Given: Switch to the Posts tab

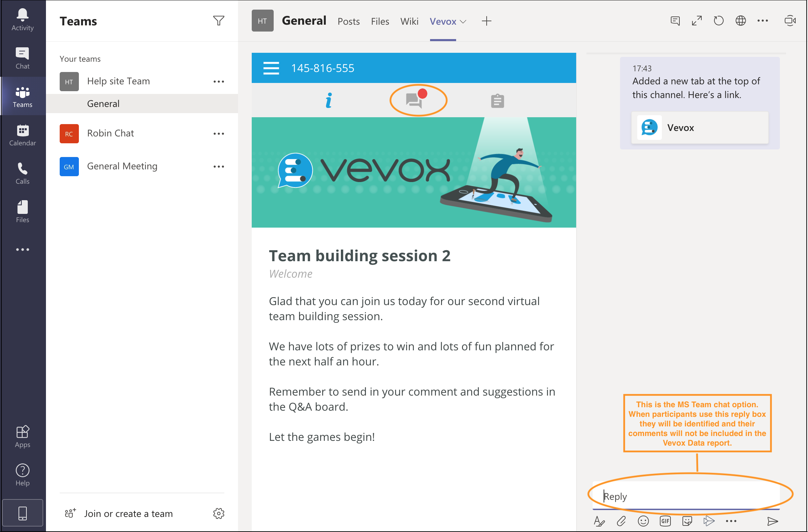Looking at the screenshot, I should click(348, 21).
